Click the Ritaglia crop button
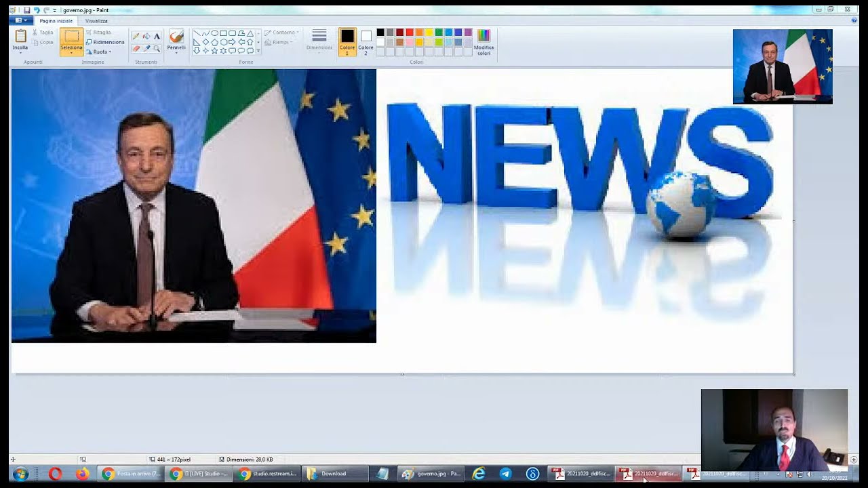The height and width of the screenshot is (488, 868). [x=98, y=33]
